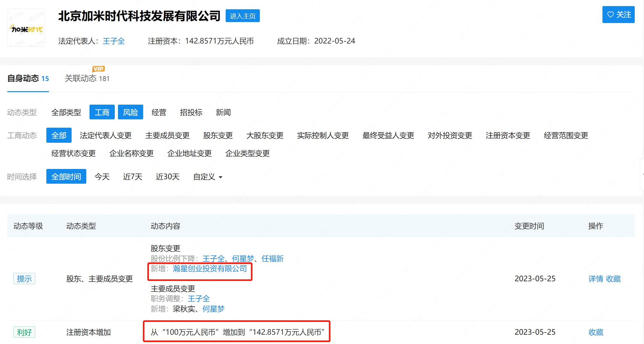Switch to 关联动态 tab

[x=87, y=78]
